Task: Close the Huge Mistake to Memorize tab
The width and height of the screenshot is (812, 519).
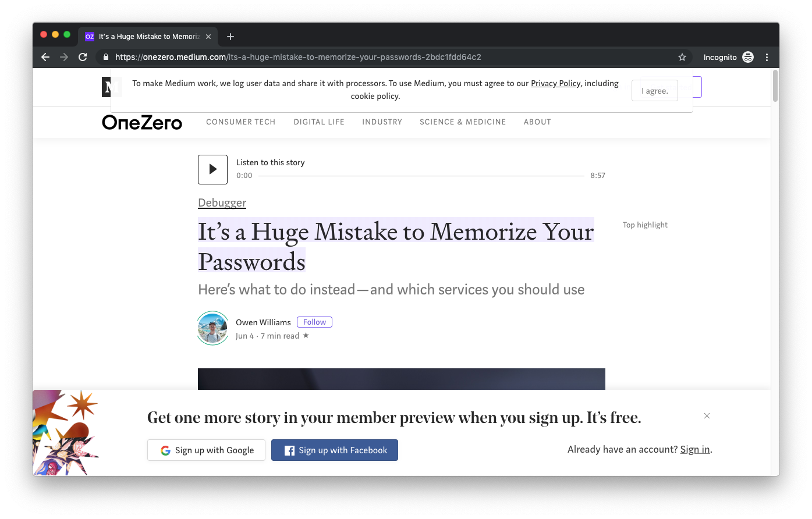Action: [208, 37]
